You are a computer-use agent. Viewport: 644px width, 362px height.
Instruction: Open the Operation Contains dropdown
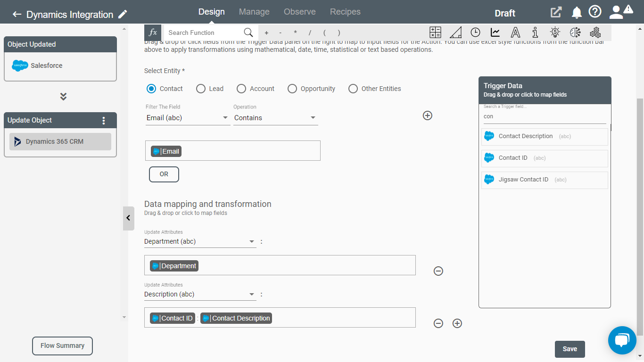(x=276, y=118)
